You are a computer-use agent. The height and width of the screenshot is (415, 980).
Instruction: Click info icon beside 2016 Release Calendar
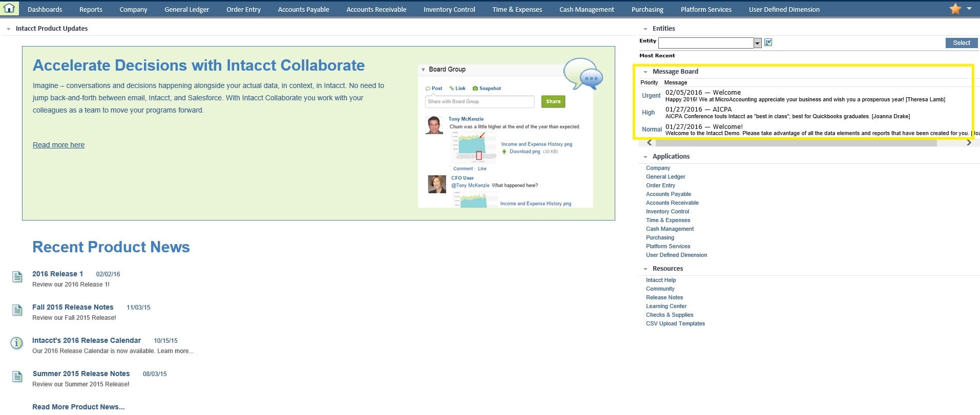(x=17, y=343)
